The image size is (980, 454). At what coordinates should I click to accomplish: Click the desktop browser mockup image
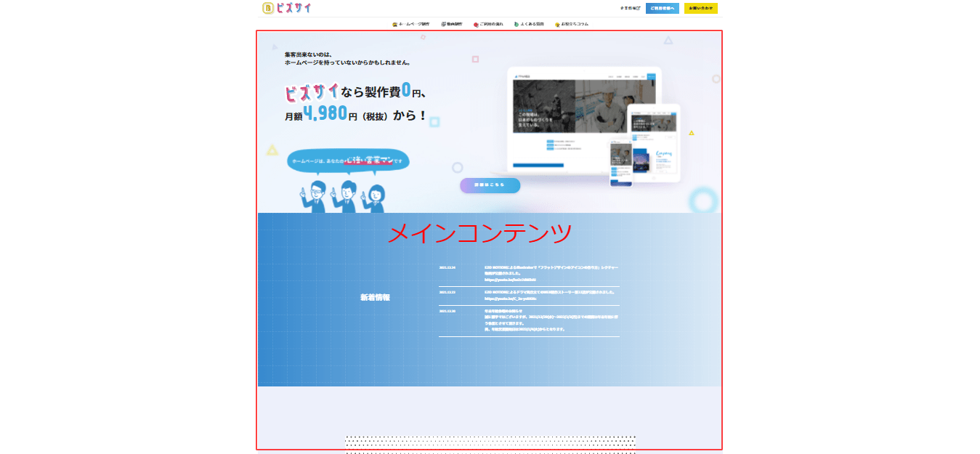point(584,121)
